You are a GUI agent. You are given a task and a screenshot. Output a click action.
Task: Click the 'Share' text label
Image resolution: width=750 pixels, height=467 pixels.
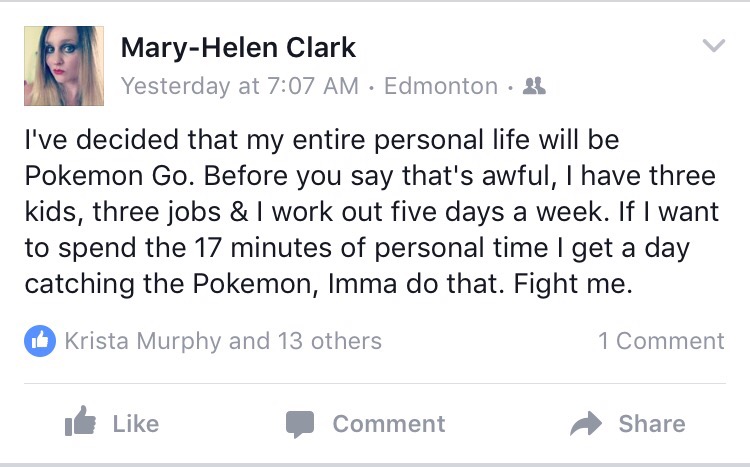[x=652, y=423]
